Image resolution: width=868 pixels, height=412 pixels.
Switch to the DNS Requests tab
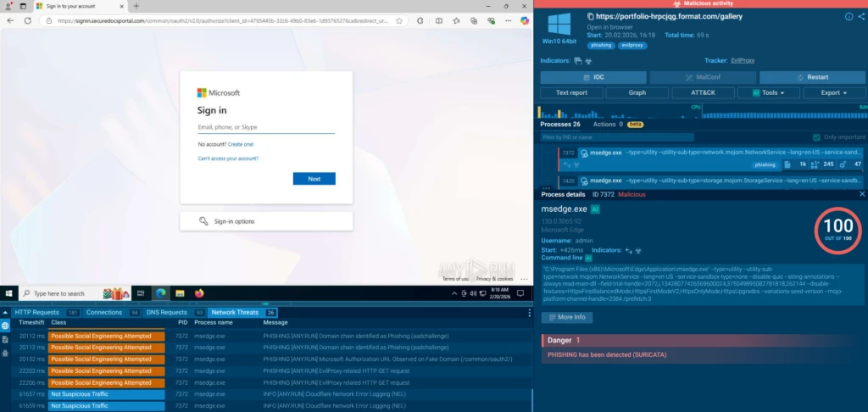168,312
